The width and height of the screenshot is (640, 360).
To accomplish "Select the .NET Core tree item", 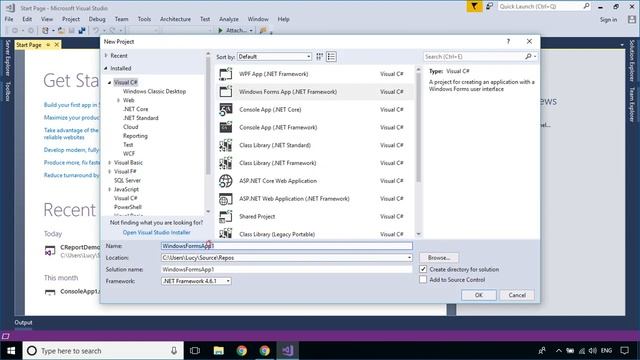I will [136, 109].
